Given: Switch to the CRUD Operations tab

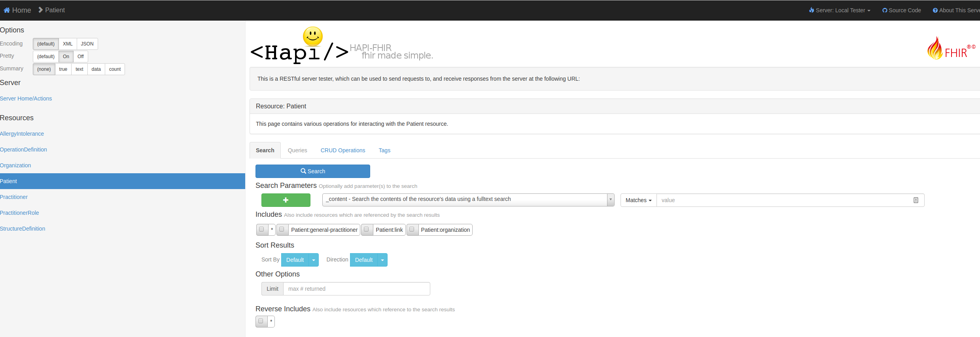Looking at the screenshot, I should point(342,150).
